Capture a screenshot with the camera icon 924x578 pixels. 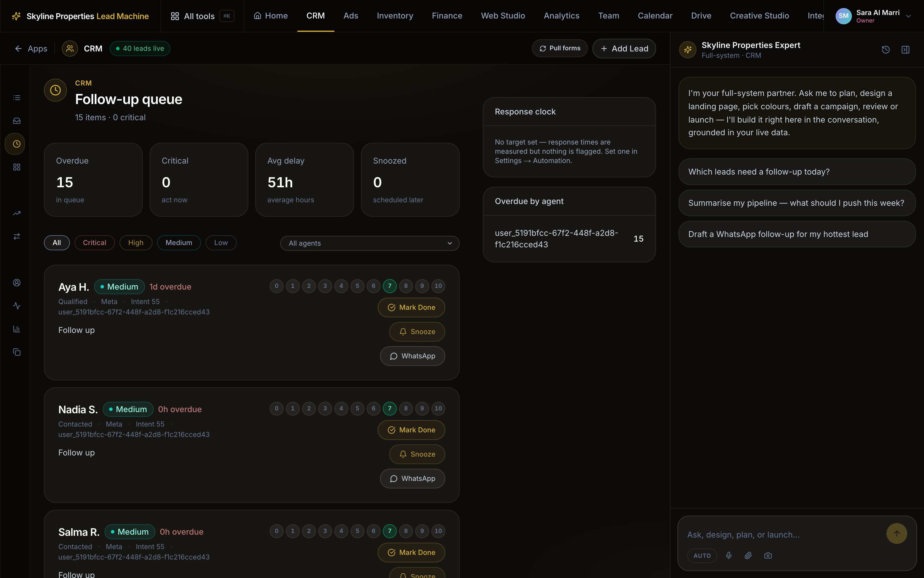point(768,555)
